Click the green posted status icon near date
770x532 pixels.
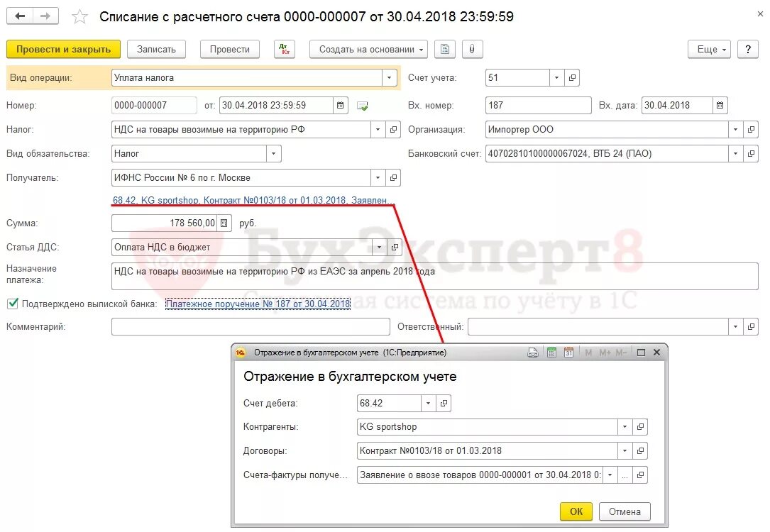363,106
